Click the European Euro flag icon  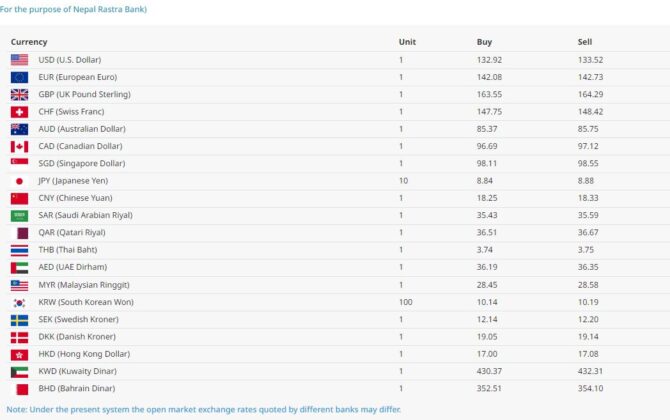coord(19,77)
